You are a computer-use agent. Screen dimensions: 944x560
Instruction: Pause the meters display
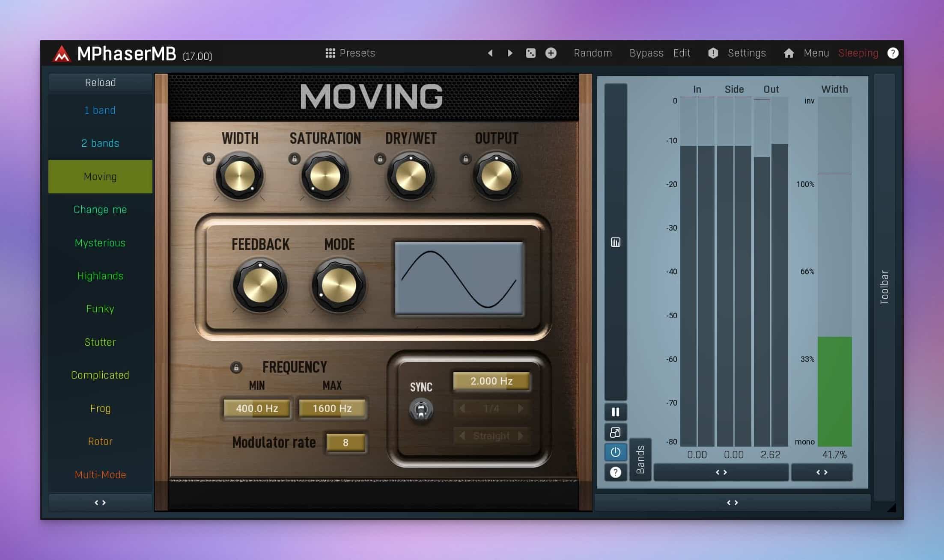coord(615,412)
